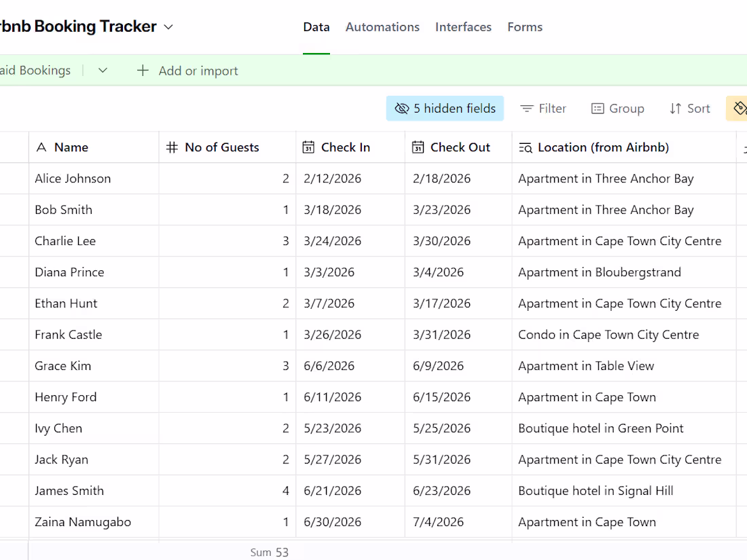
Task: Click the 5/23/2026 check-in cell
Action: pos(350,428)
